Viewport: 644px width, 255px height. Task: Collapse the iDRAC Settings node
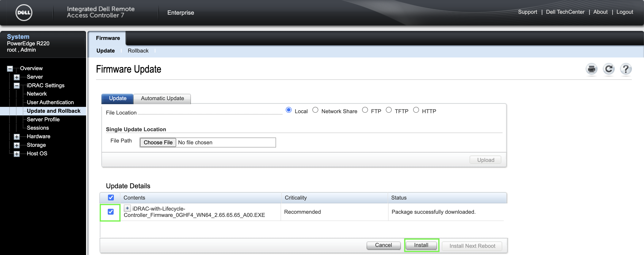pos(16,86)
